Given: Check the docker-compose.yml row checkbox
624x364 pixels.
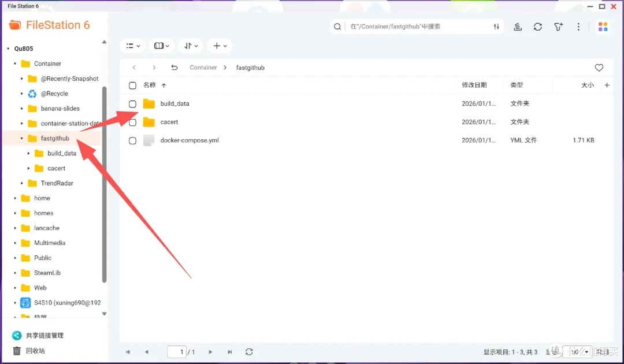Looking at the screenshot, I should click(x=132, y=141).
